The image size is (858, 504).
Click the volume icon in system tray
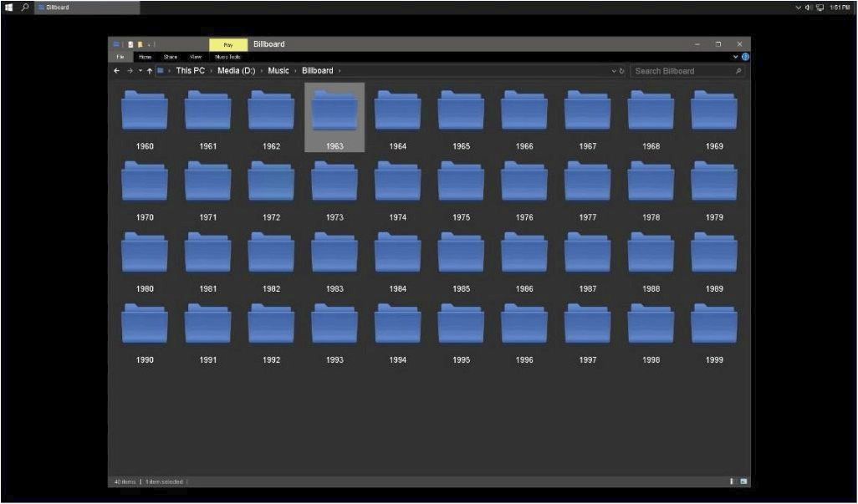[808, 7]
